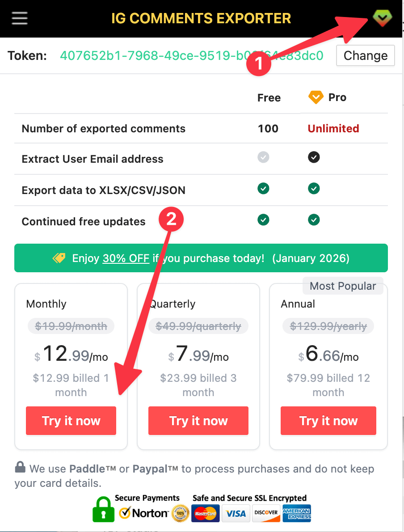
Task: Toggle the Free checkmark for Export data to XLSX/CSV/JSON
Action: [x=263, y=189]
